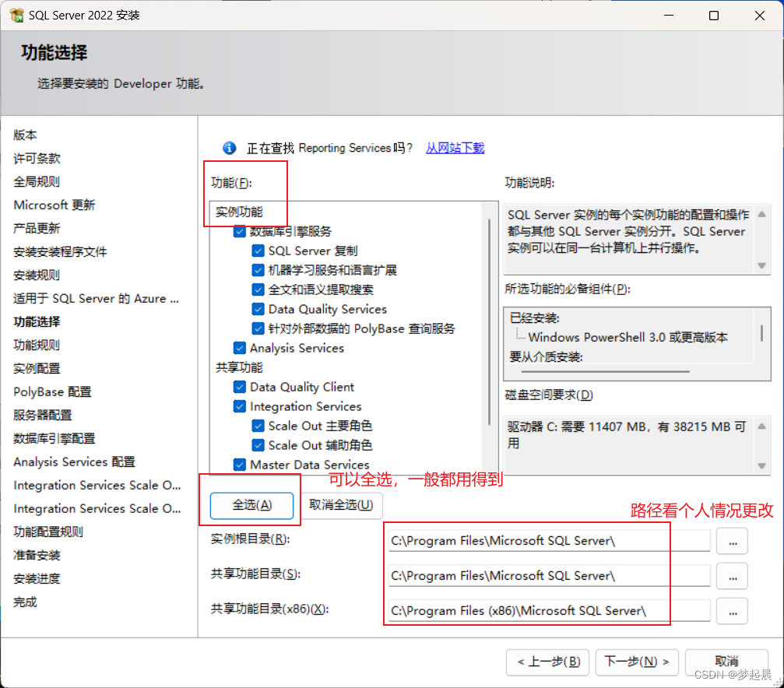
Task: Click the 取消全选(U) button
Action: pyautogui.click(x=342, y=506)
